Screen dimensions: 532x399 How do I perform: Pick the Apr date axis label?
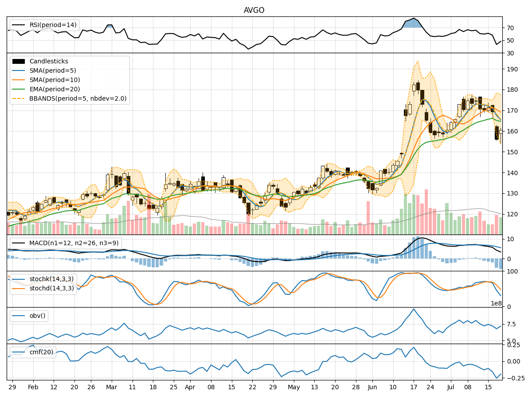click(190, 387)
